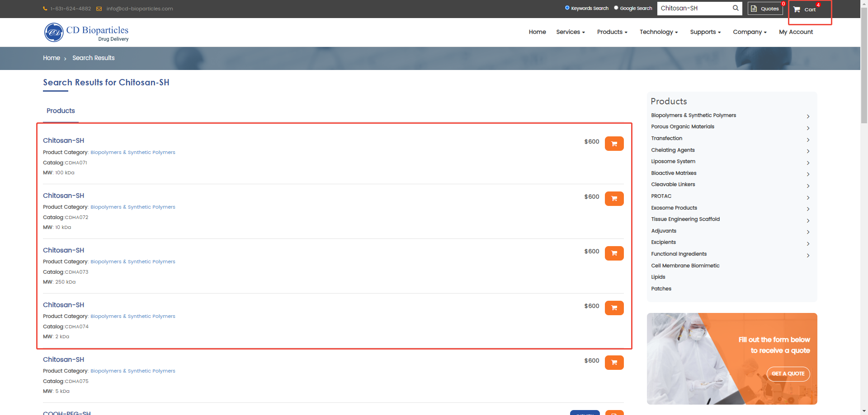Open Search Results breadcrumb

(x=94, y=58)
